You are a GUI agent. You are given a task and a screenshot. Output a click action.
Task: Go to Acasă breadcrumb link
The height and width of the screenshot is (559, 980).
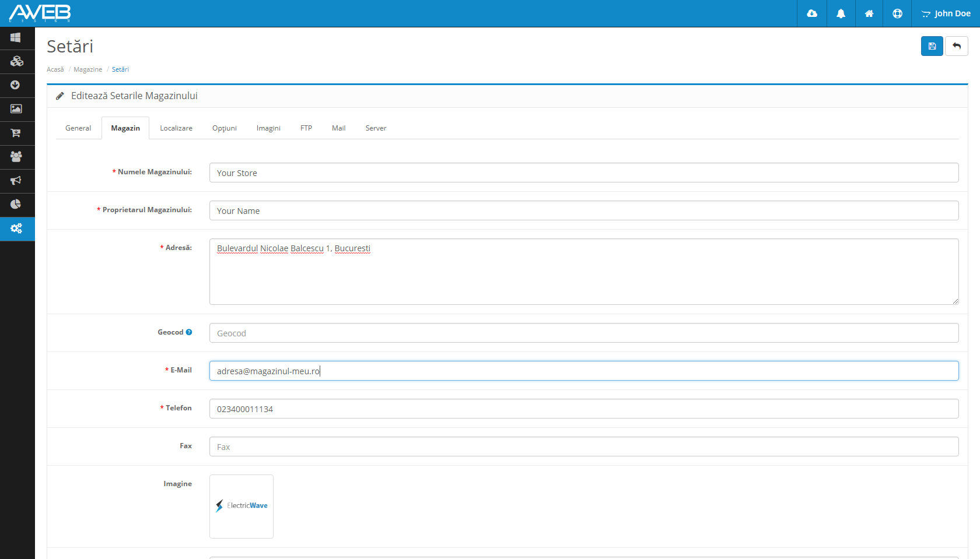click(55, 69)
